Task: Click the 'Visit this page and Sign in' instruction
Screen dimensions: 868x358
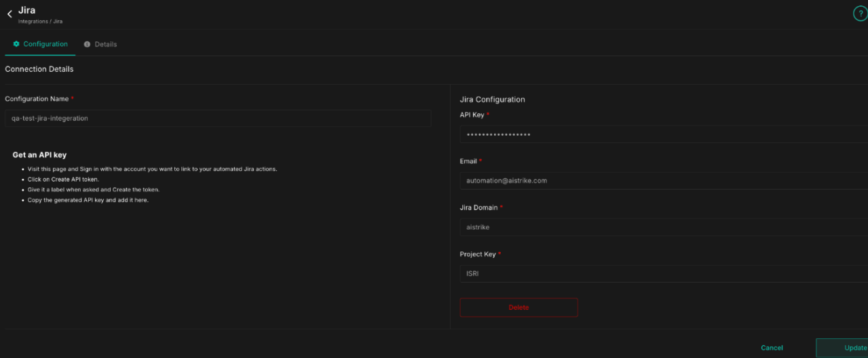Action: (153, 169)
